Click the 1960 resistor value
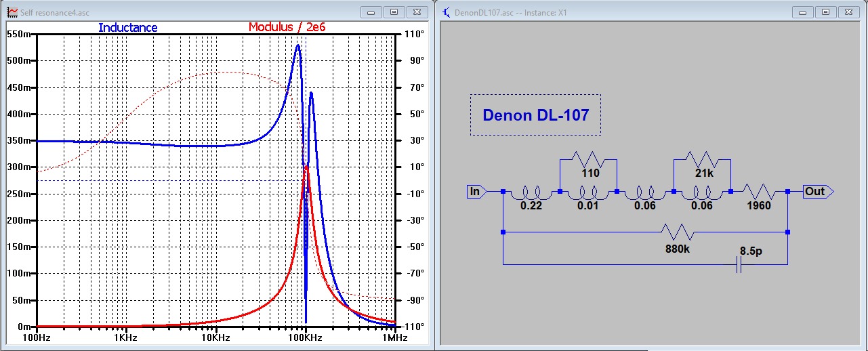Screen dimensions: 868x351 point(759,206)
